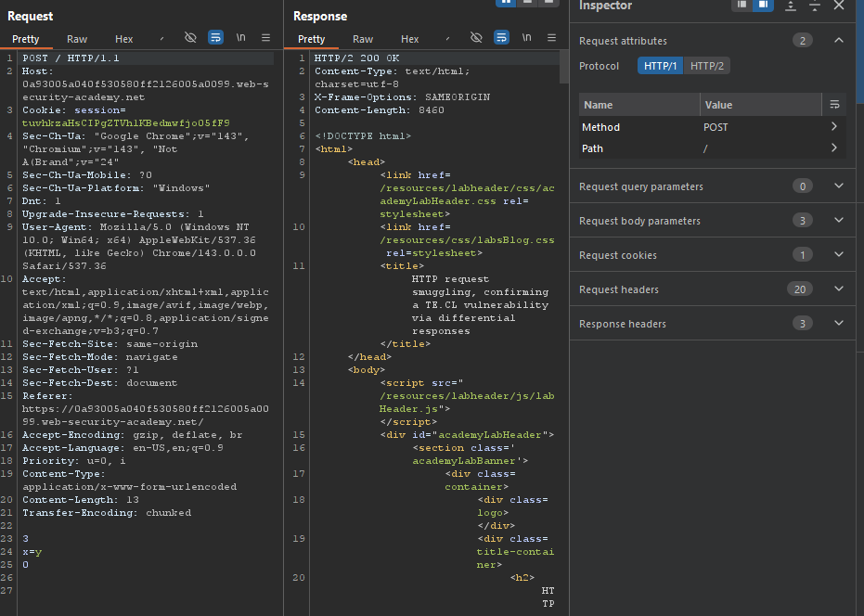This screenshot has height=616, width=864.
Task: Expand all Inspector sections
Action: 790,6
